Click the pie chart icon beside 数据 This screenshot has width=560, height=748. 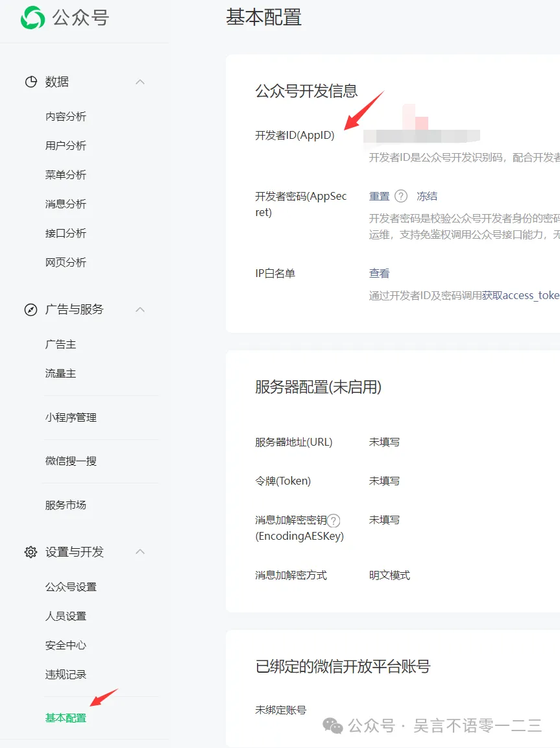click(30, 82)
